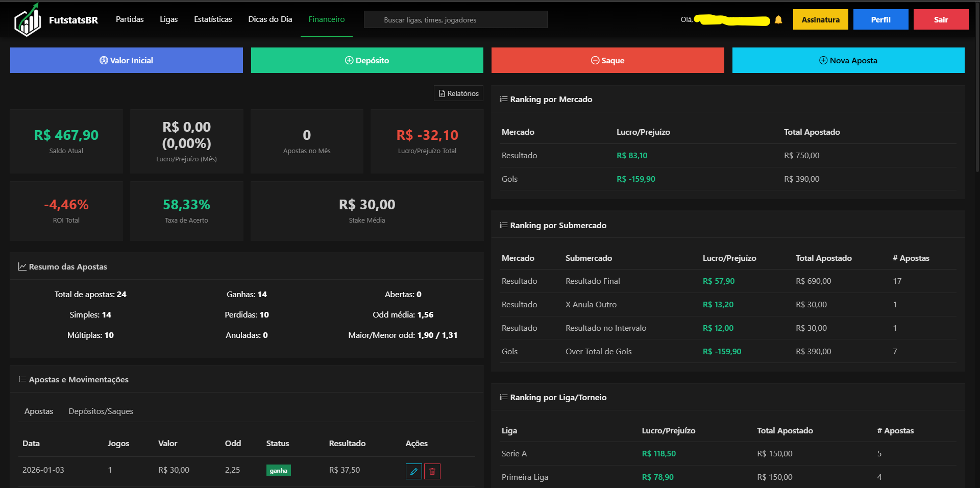Open the Relatórios button
980x488 pixels.
pos(458,93)
